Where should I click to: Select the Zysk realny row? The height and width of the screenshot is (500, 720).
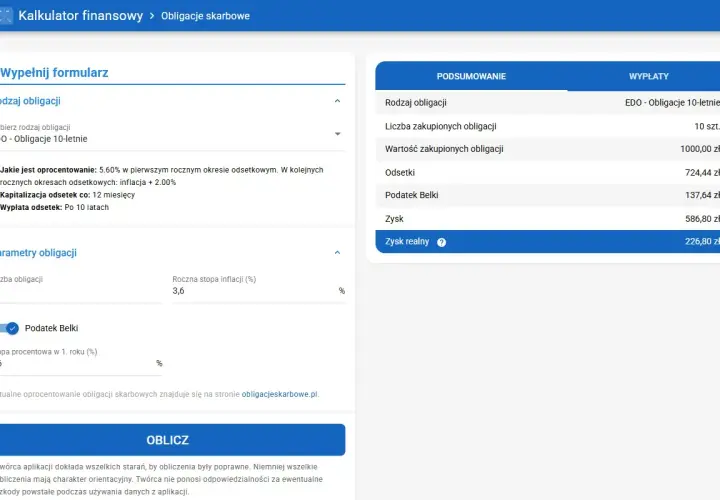[x=548, y=242]
